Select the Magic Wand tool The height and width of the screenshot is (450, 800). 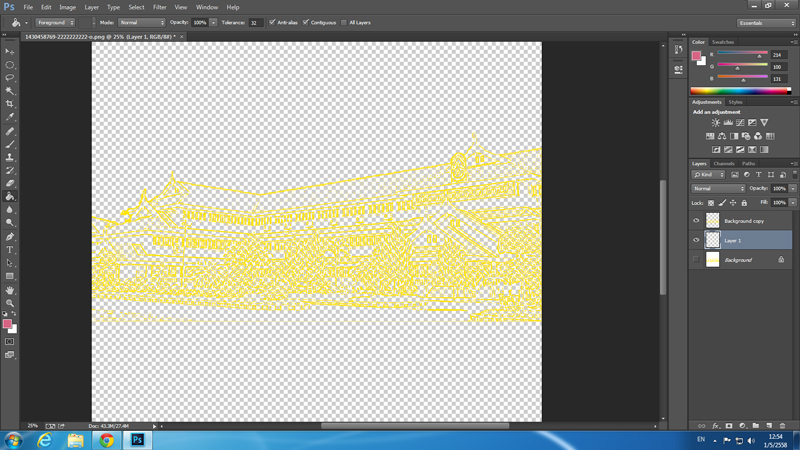[x=10, y=91]
